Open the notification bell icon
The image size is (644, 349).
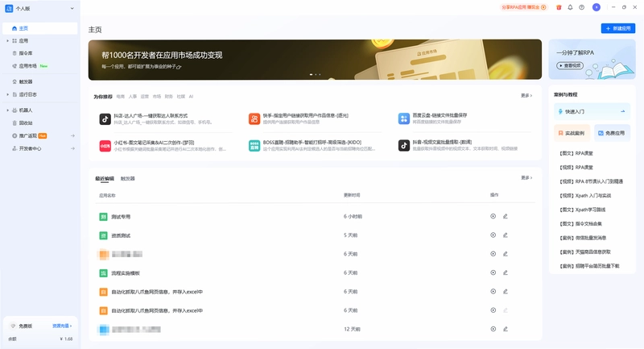coord(570,7)
